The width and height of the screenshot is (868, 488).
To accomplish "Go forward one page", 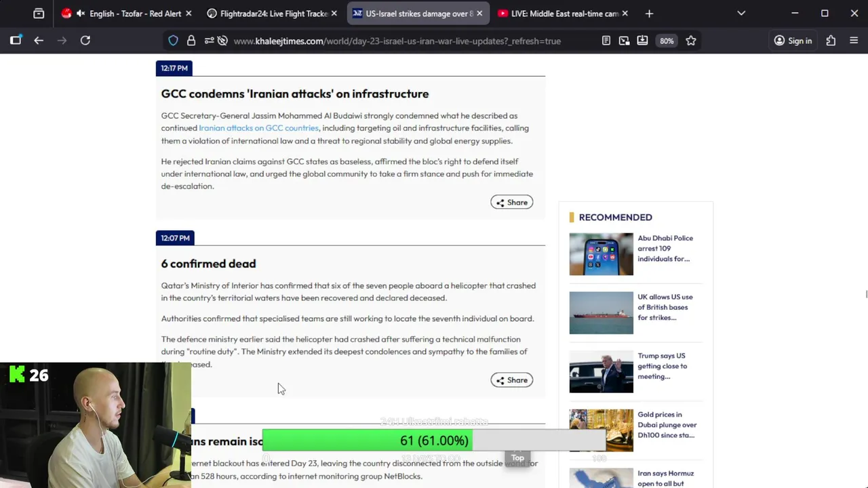I will (x=62, y=41).
